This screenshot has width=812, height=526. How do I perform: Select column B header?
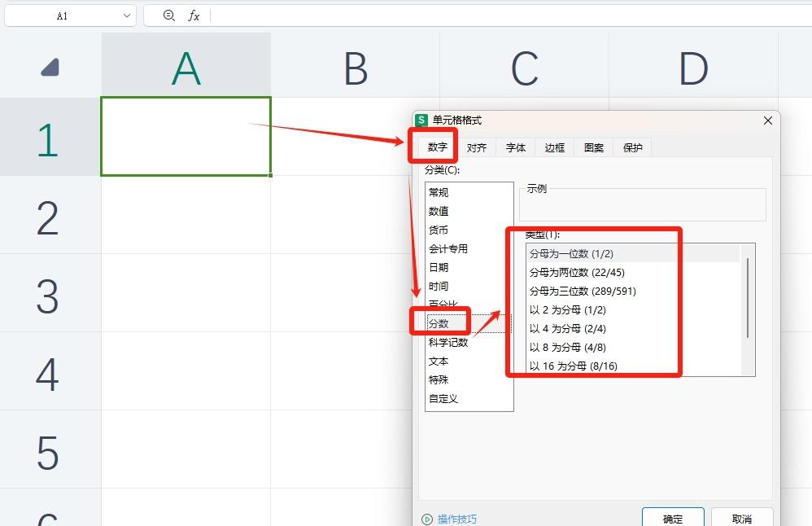(356, 65)
